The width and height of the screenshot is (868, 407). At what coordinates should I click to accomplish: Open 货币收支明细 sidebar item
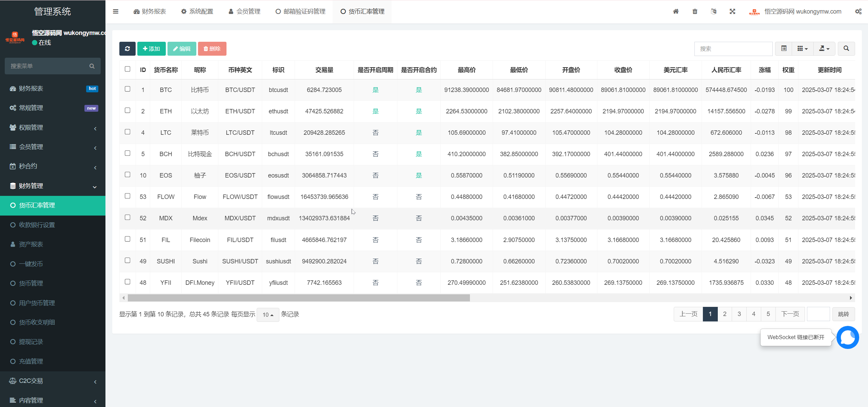(x=53, y=322)
